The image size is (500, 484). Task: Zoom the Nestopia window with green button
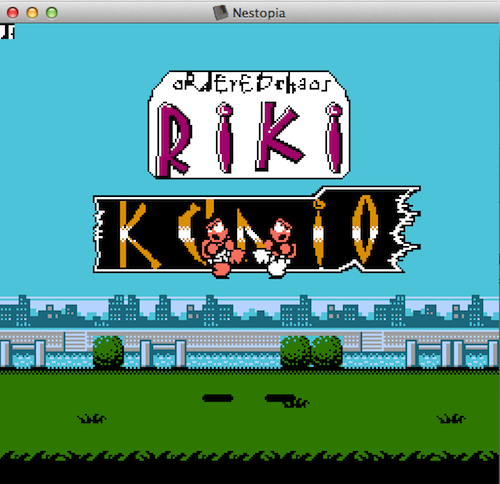tap(52, 13)
